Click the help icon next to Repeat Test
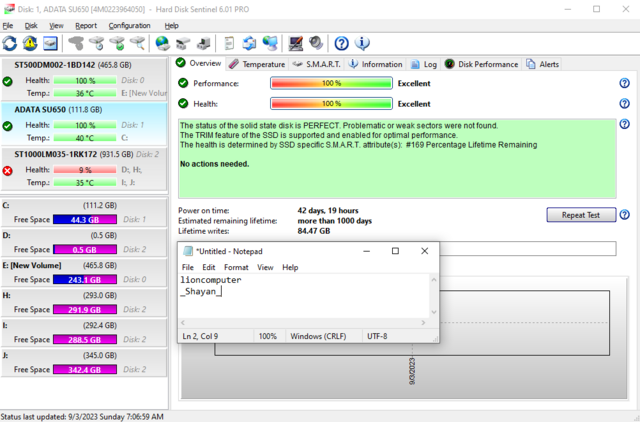The width and height of the screenshot is (640, 422). point(624,215)
